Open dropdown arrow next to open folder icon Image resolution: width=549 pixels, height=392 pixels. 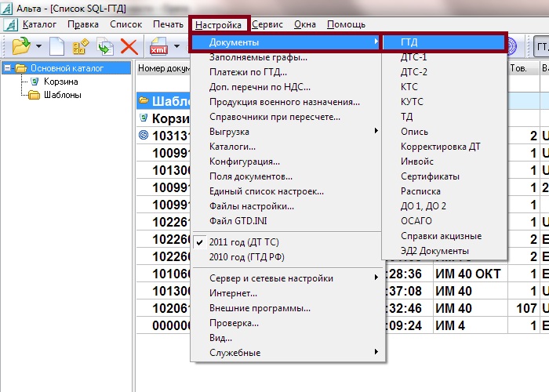tap(38, 48)
